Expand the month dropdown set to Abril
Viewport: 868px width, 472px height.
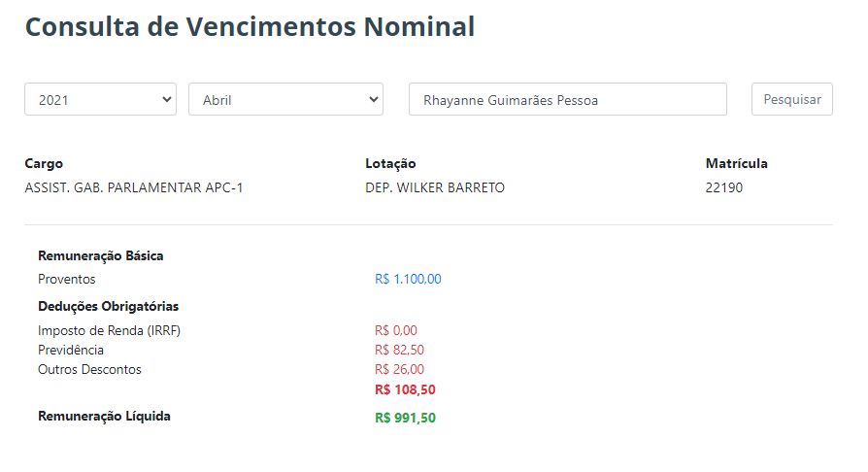pos(285,99)
